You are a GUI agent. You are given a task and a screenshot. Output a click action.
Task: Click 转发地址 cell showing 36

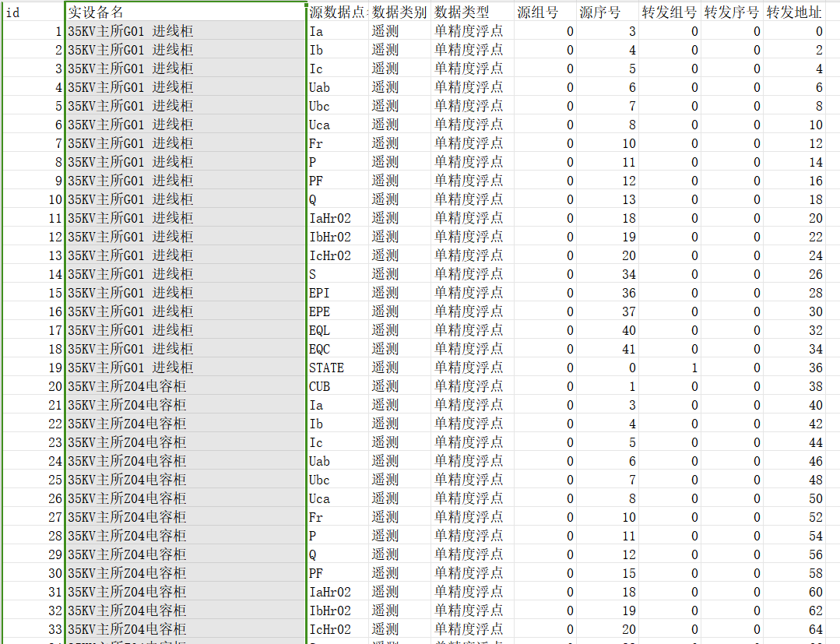(794, 368)
